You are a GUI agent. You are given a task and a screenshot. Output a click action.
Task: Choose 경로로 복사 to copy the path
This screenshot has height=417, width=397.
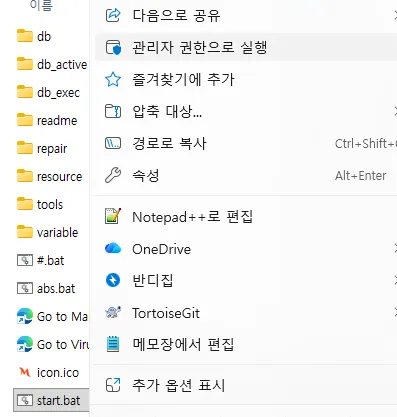pos(246,143)
